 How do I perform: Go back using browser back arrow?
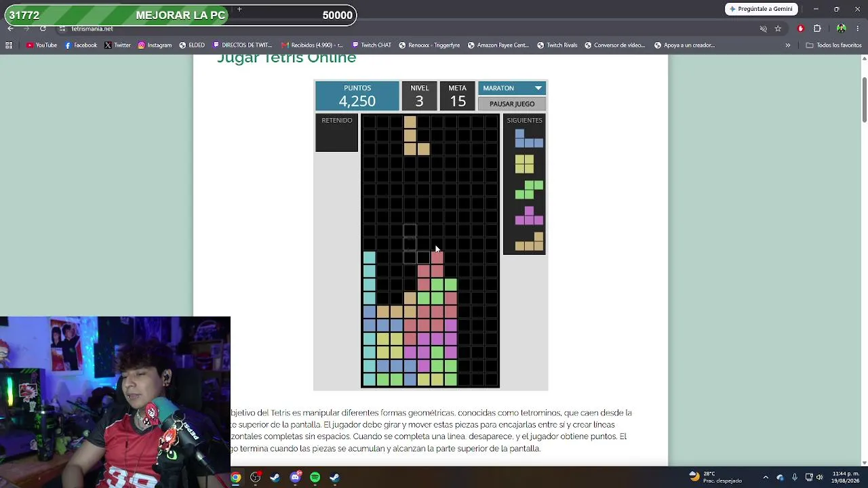coord(10,28)
